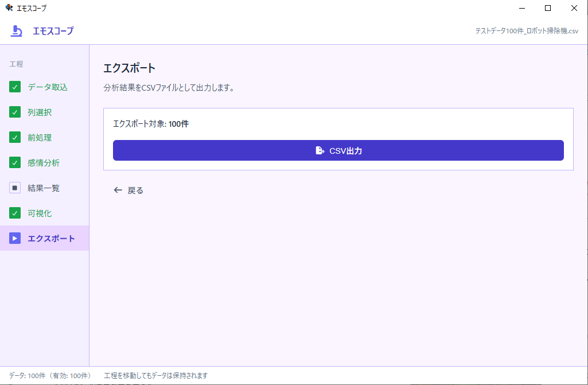Click the エモスコープ title bar text
588x385 pixels.
(x=32, y=8)
